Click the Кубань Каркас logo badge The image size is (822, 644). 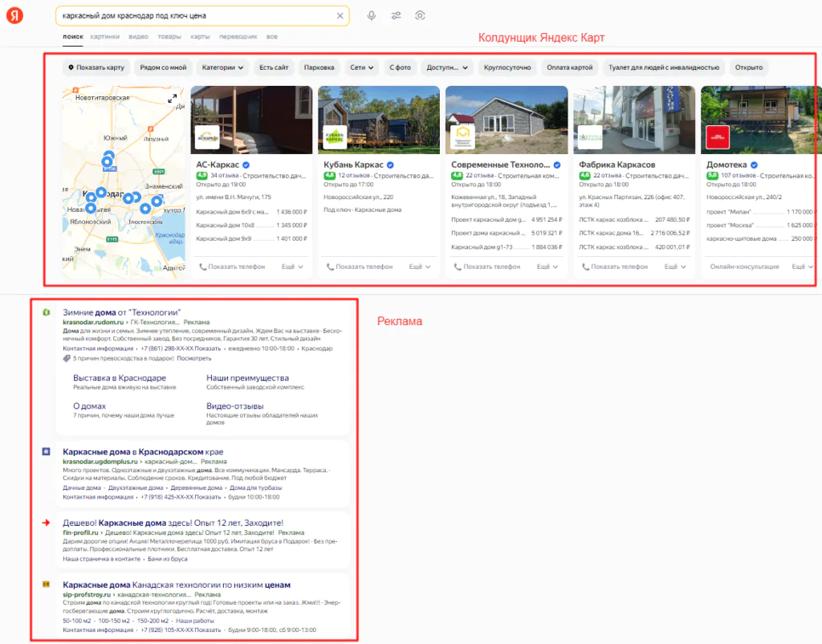coord(335,137)
